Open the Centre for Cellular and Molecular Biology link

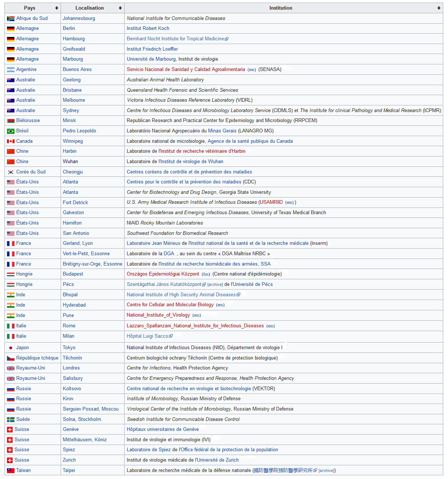point(170,305)
